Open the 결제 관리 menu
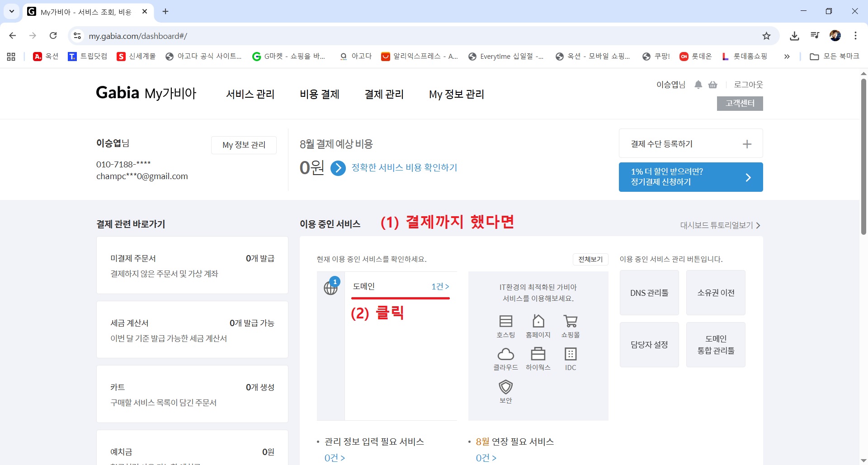 point(384,94)
